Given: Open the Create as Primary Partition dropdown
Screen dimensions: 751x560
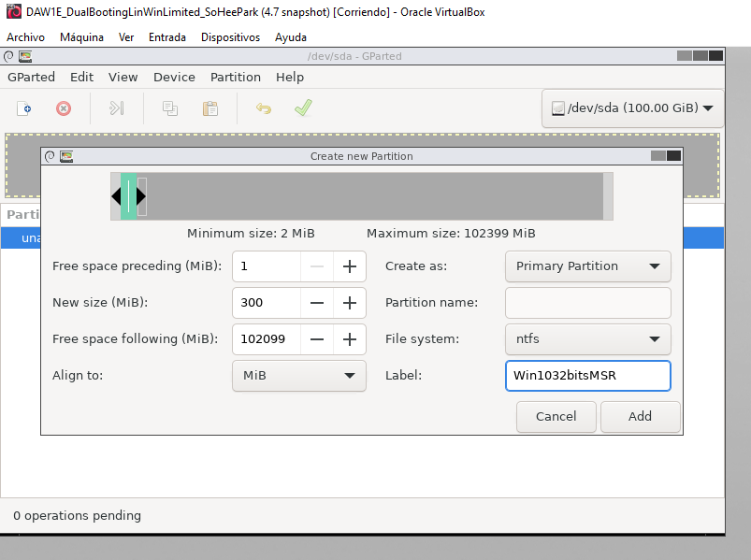Looking at the screenshot, I should [x=587, y=266].
